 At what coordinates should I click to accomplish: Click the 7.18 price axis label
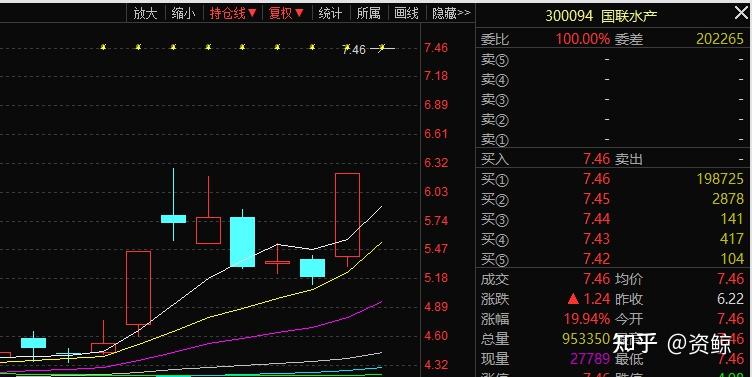436,76
